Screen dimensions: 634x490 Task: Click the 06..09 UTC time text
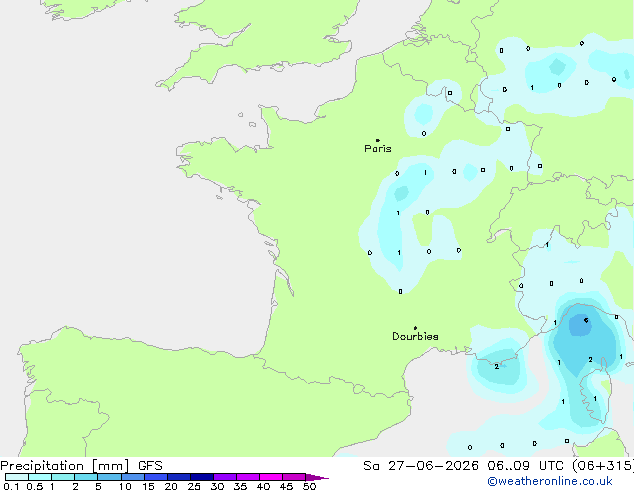tap(526, 466)
